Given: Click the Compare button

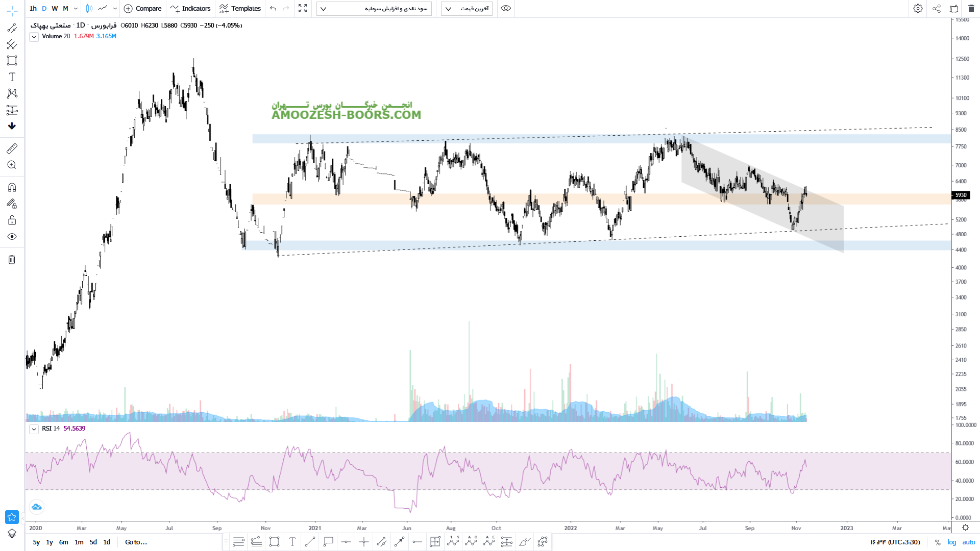Looking at the screenshot, I should pos(143,8).
